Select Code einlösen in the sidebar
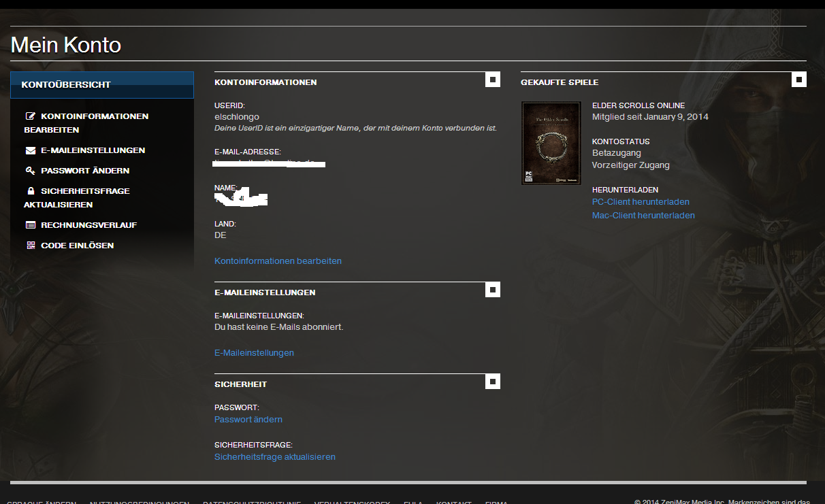Image resolution: width=825 pixels, height=504 pixels. pyautogui.click(x=78, y=246)
